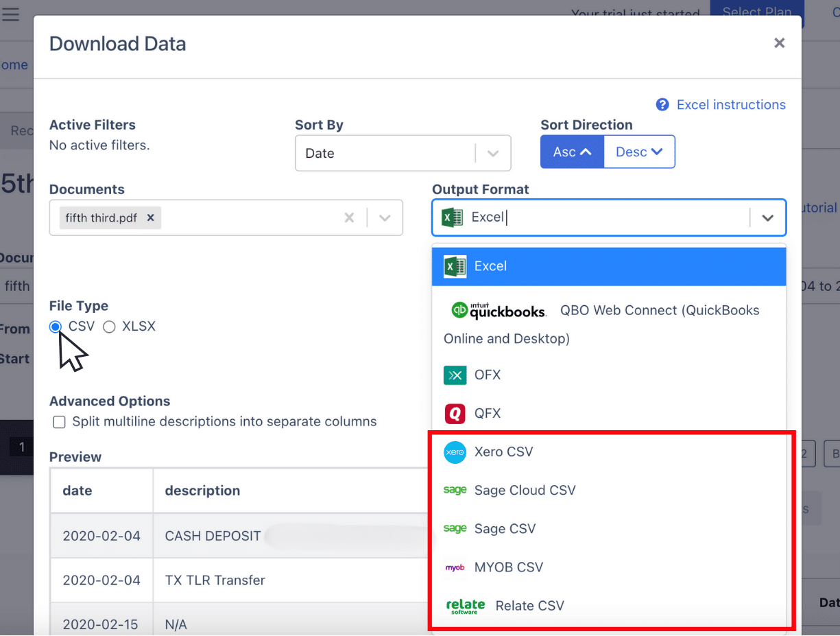
Task: Open the Excel instructions link
Action: click(x=731, y=105)
